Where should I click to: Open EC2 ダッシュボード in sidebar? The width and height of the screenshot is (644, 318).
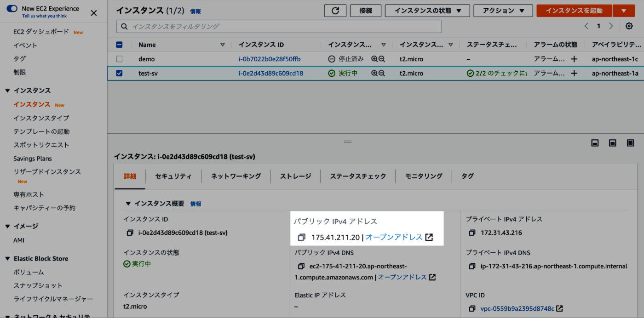pos(41,31)
